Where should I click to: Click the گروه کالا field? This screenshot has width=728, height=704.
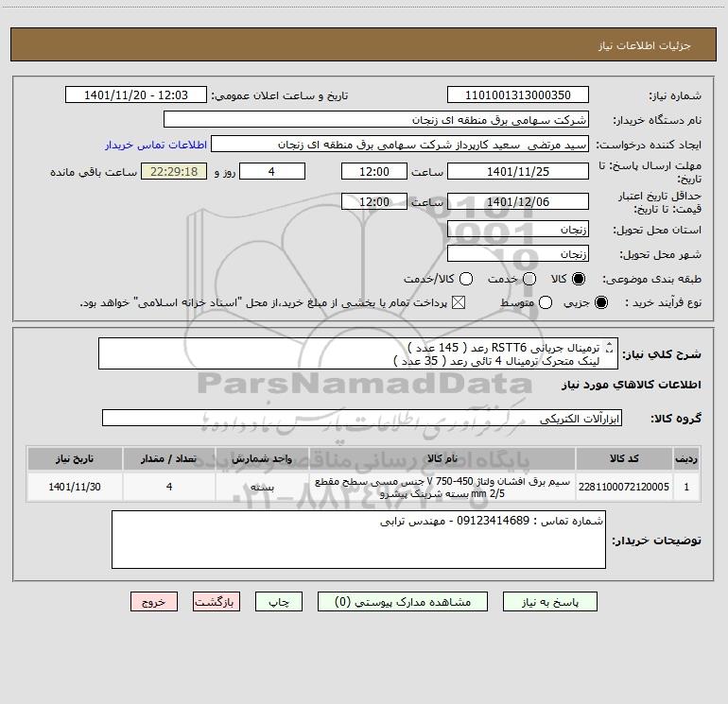(362, 418)
